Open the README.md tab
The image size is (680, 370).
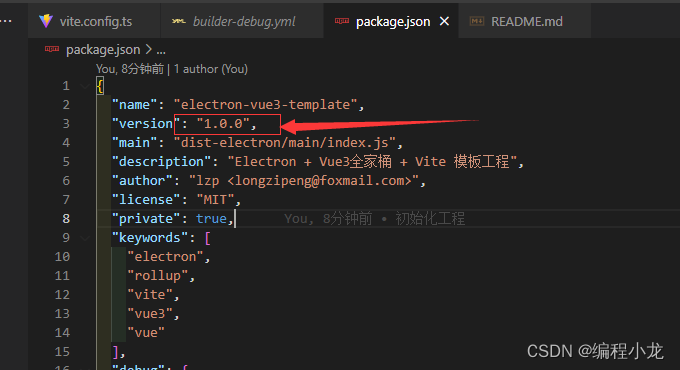(526, 21)
